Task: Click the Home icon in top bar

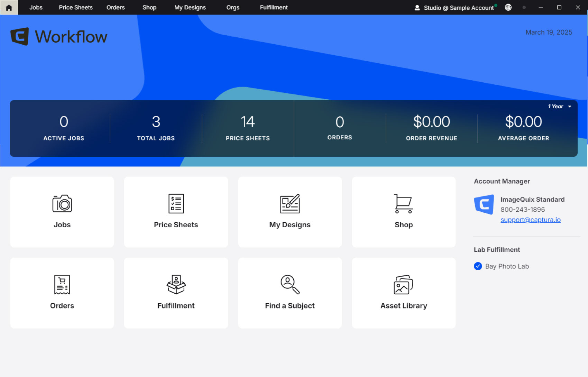Action: (9, 8)
